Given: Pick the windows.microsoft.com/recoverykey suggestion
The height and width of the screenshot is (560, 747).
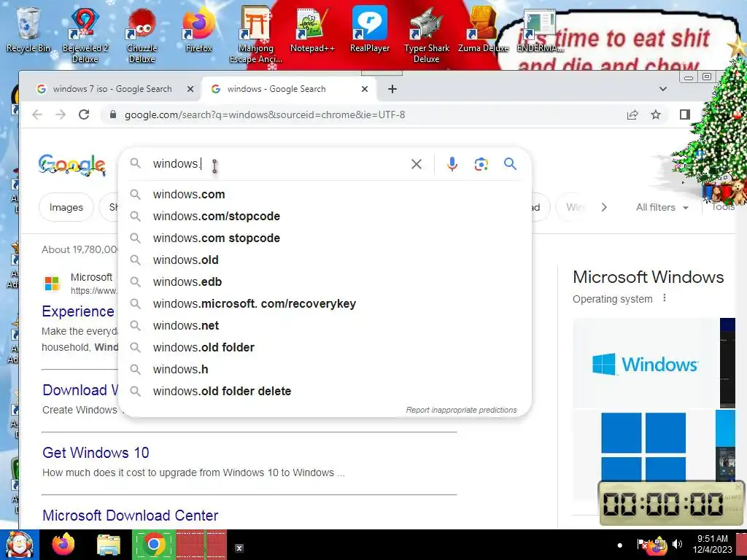Looking at the screenshot, I should point(325,304).
